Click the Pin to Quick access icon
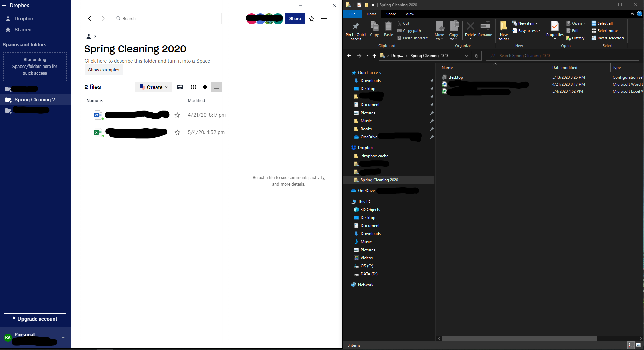 coord(356,30)
